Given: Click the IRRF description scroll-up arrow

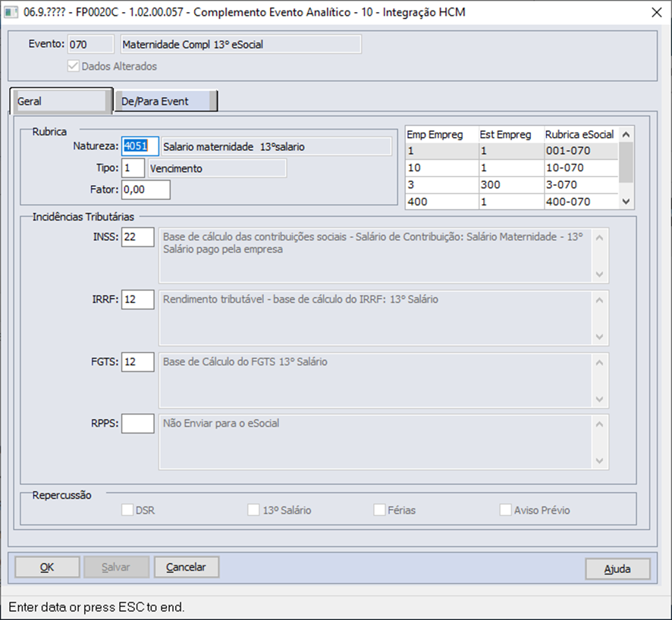Looking at the screenshot, I should click(x=600, y=299).
